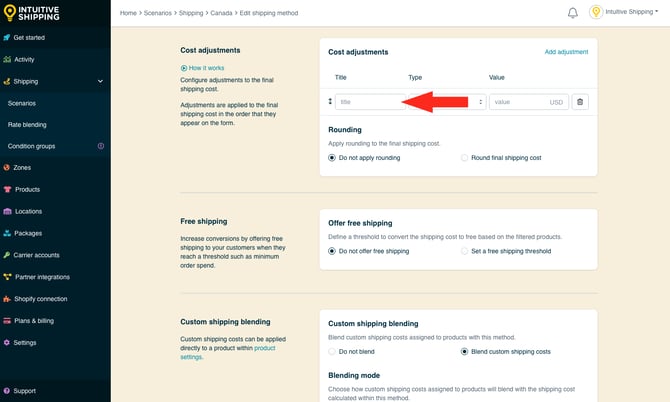This screenshot has height=402, width=670.
Task: Select Do not blend option
Action: coord(332,352)
